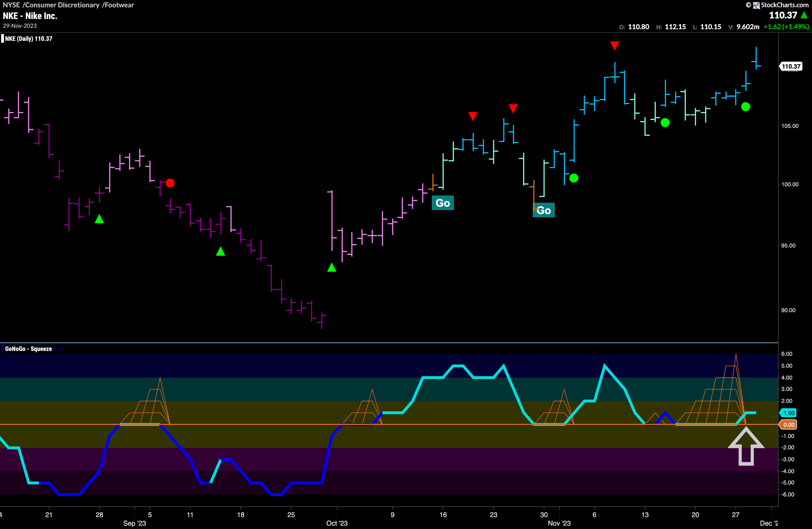Click the red down triangle above Nov 8 high
The height and width of the screenshot is (529, 812).
click(614, 46)
